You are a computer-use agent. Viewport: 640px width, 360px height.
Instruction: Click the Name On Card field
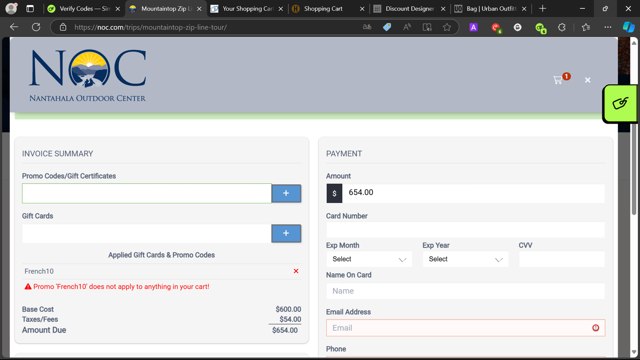pyautogui.click(x=465, y=291)
